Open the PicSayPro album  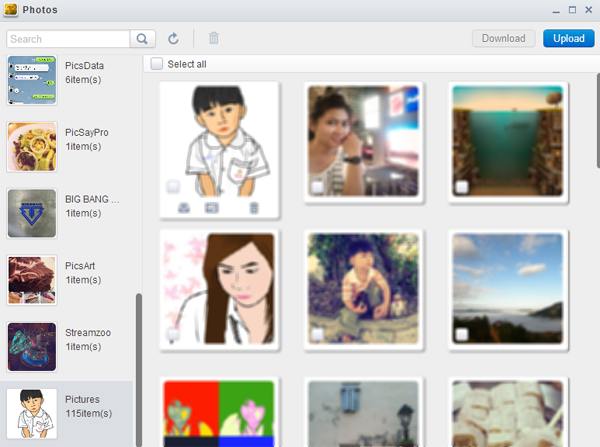(x=67, y=147)
